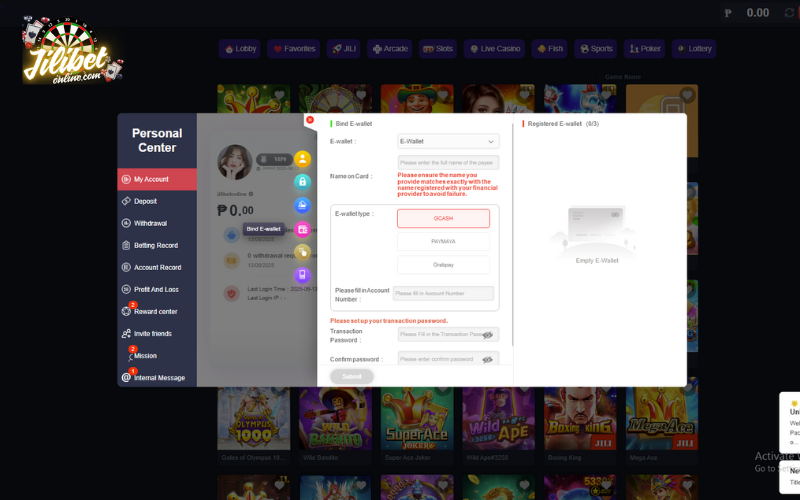Select GCASH as e-wallet type

pyautogui.click(x=443, y=218)
